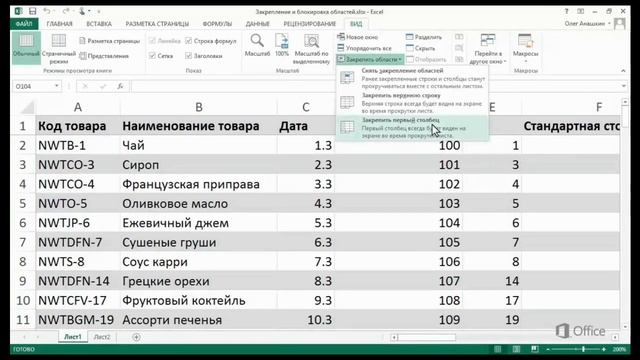
Task: Click Упорядочить все
Action: tap(364, 48)
